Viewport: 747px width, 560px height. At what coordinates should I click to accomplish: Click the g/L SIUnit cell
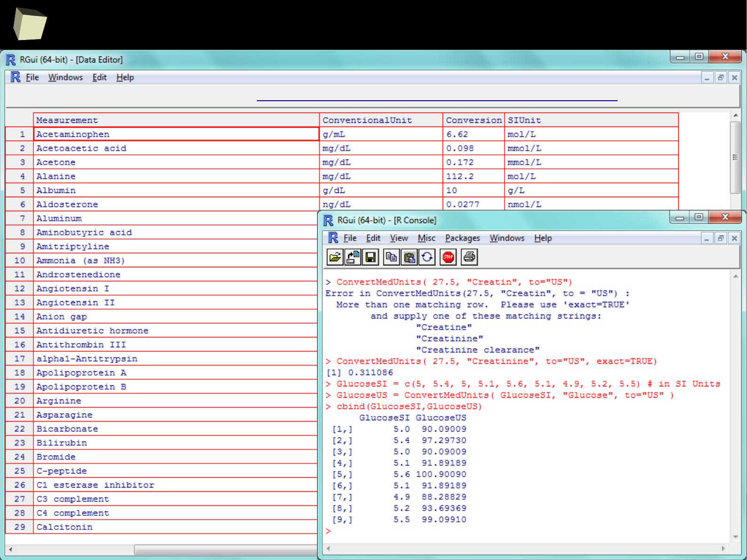[x=591, y=190]
